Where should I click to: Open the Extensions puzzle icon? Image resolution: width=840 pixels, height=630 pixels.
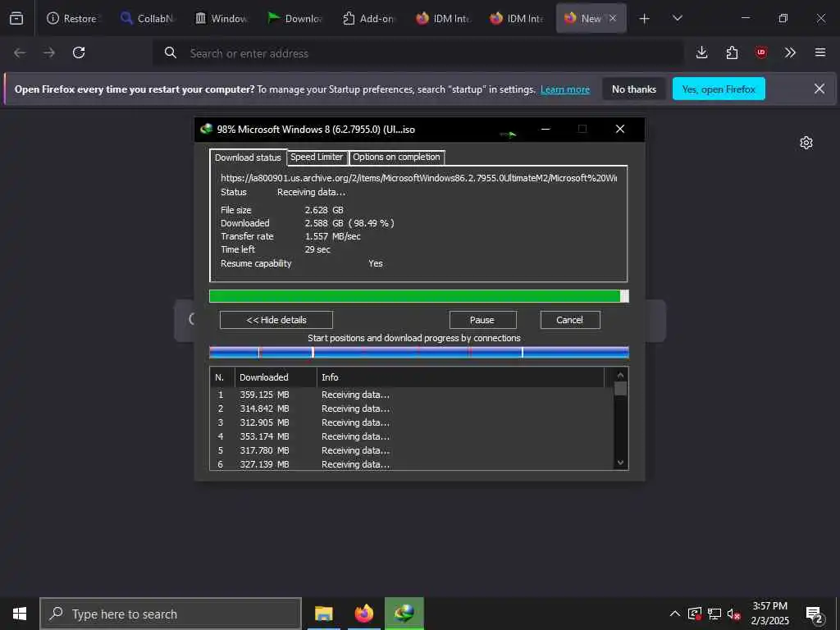(732, 52)
